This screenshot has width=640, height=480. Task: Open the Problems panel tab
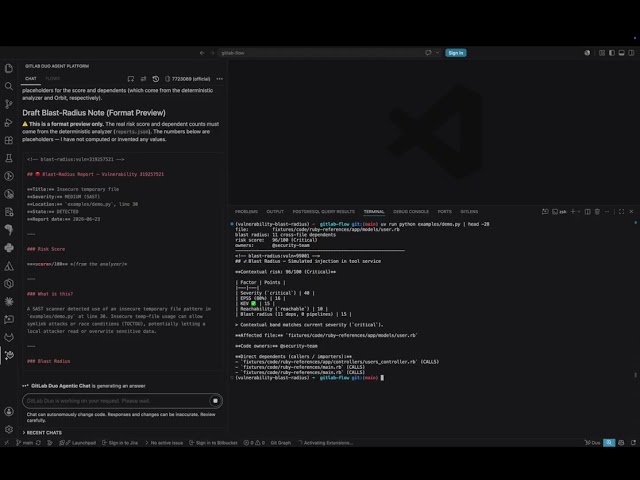pos(246,211)
